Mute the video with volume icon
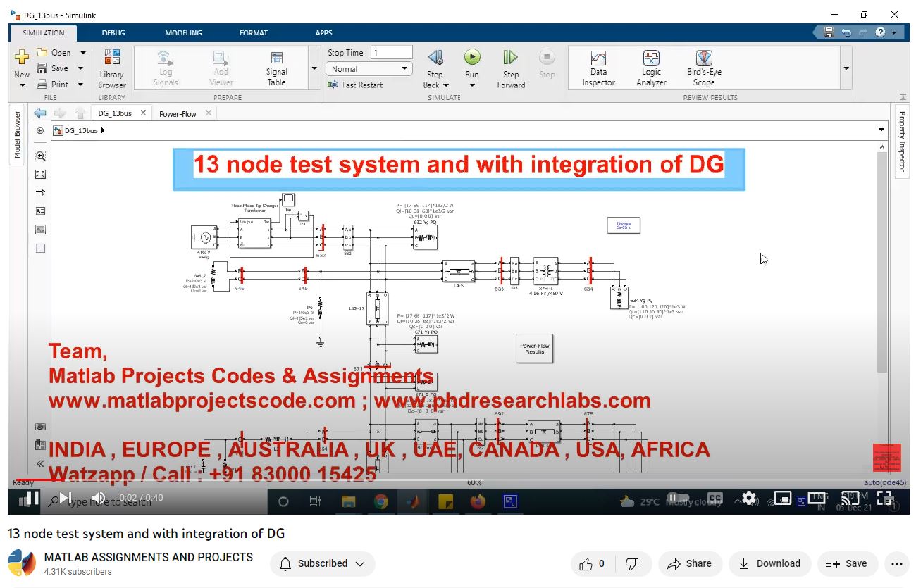This screenshot has width=916, height=588. point(99,498)
